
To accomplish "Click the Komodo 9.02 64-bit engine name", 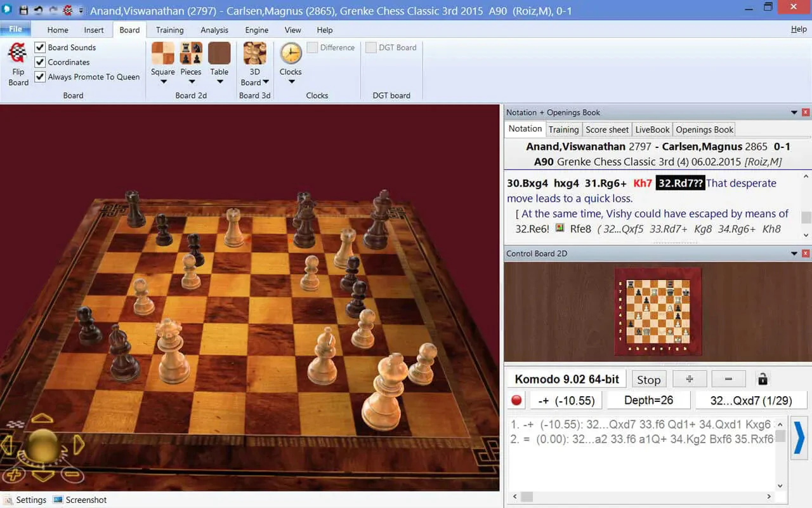I will (567, 379).
